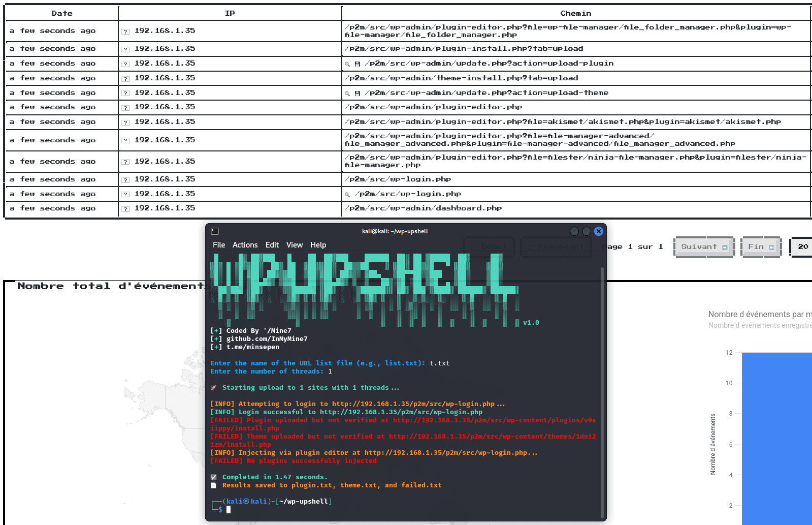The image size is (812, 525).
Task: Open the /p2m/src/wp-admin/dashboard.php path
Action: [x=423, y=208]
